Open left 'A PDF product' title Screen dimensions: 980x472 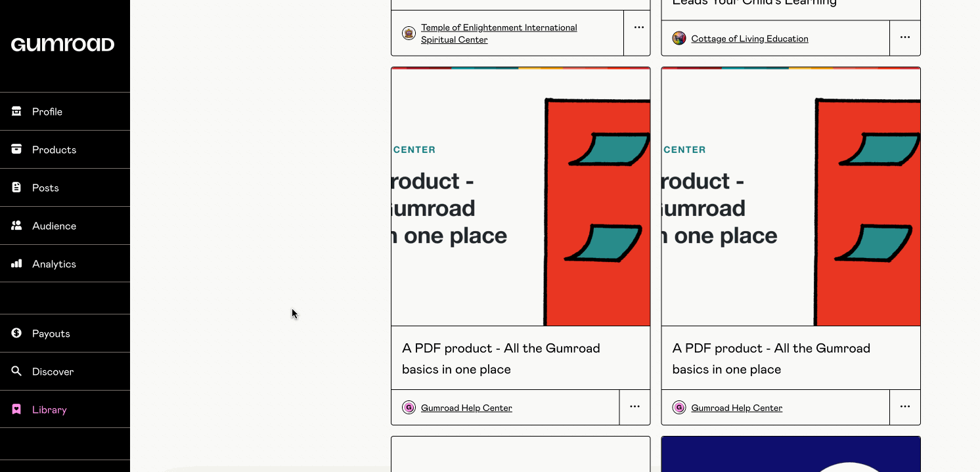click(x=501, y=358)
